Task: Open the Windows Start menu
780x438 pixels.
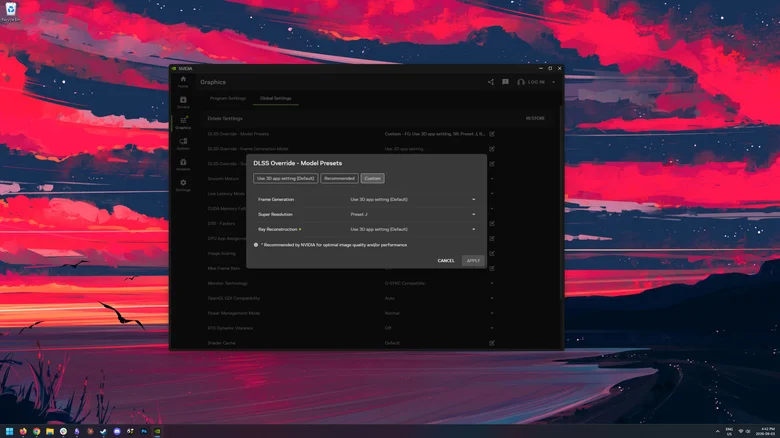Action: tap(9, 432)
